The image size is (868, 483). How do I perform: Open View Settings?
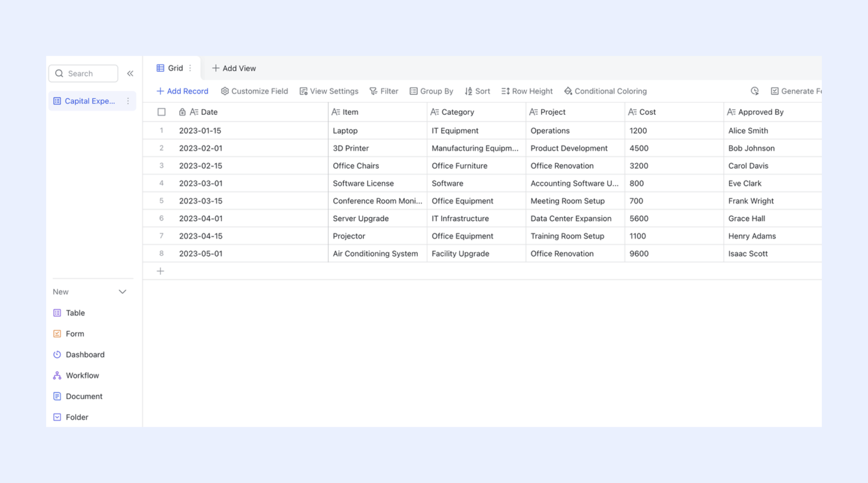pos(329,91)
